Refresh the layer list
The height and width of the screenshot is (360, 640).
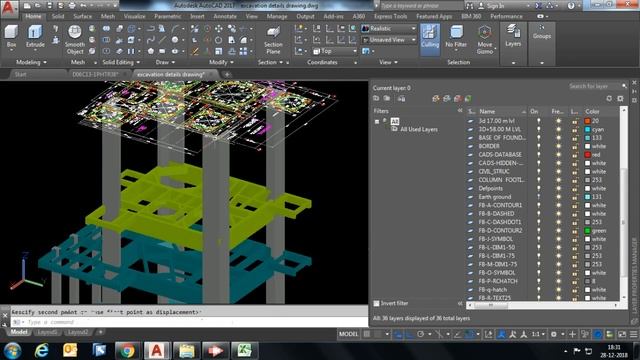pyautogui.click(x=609, y=98)
